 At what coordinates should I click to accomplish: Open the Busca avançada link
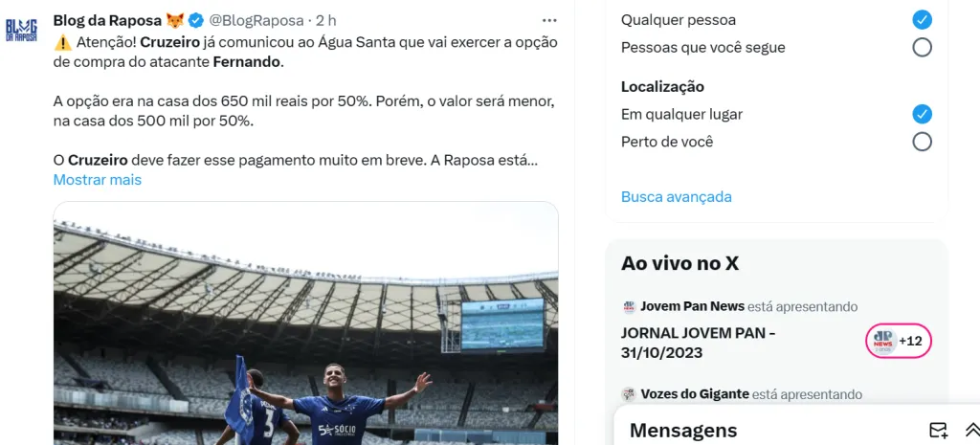(x=677, y=197)
